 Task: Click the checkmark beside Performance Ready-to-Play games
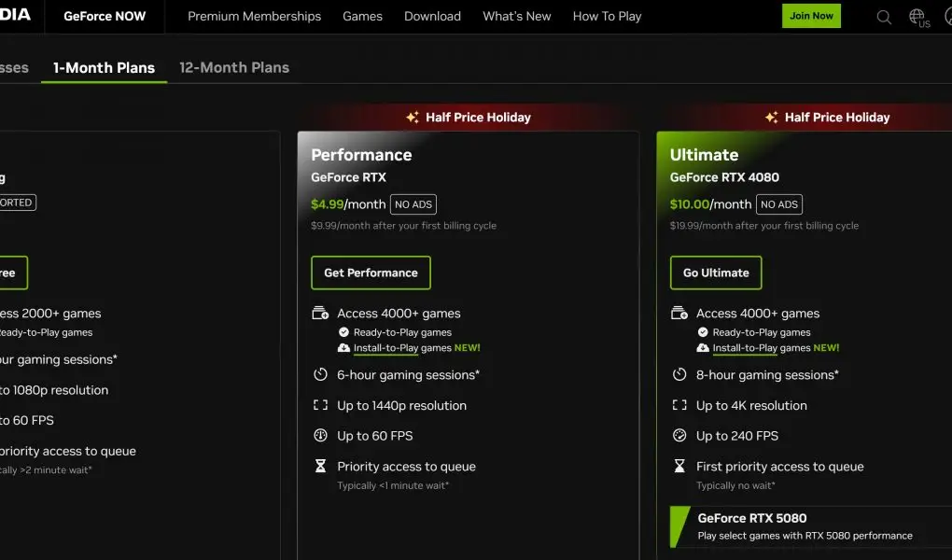[x=343, y=331]
